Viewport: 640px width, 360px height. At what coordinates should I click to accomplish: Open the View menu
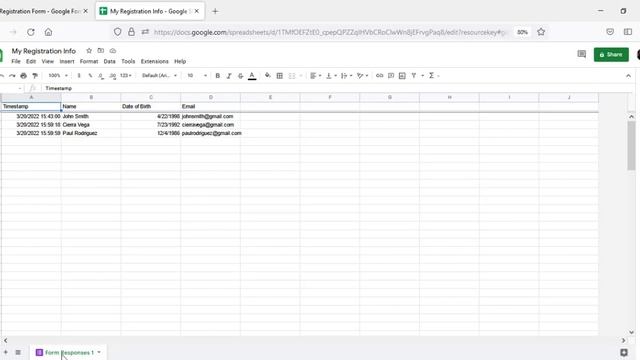pyautogui.click(x=48, y=61)
